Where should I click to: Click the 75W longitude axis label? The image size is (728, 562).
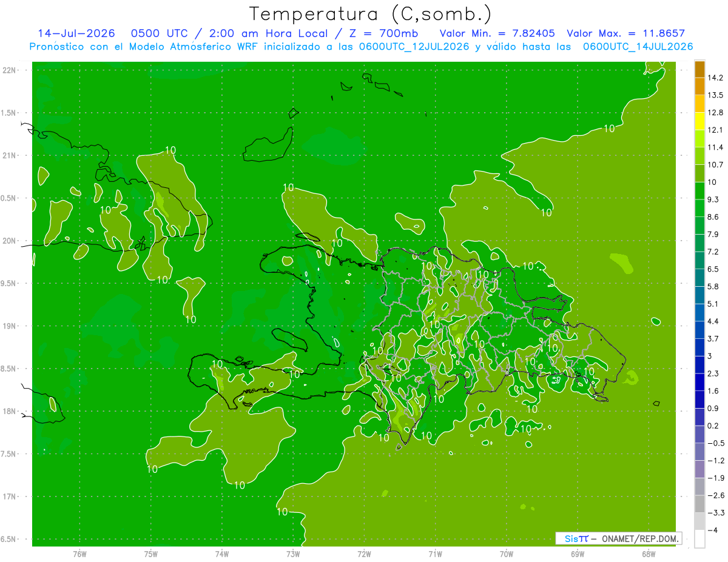[151, 554]
